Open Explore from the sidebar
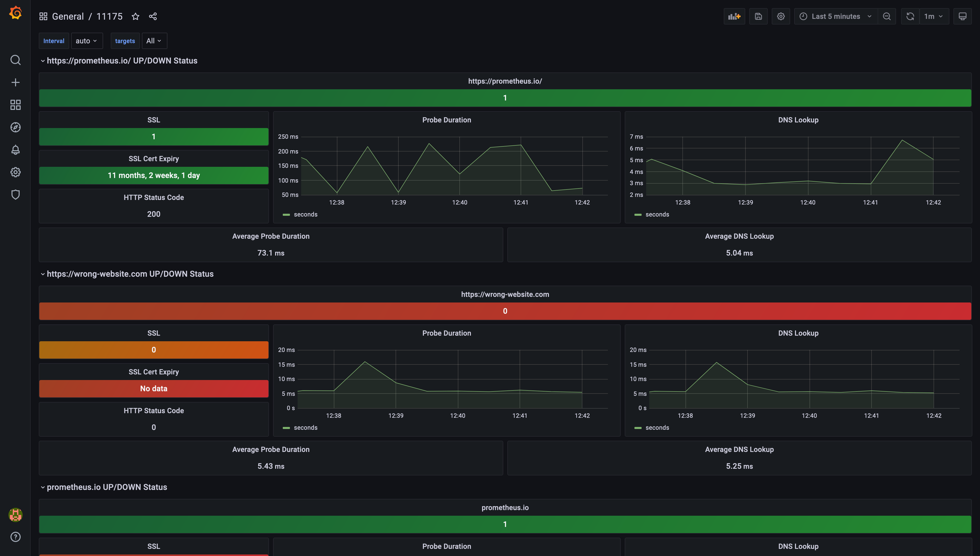The height and width of the screenshot is (556, 980). 15,127
